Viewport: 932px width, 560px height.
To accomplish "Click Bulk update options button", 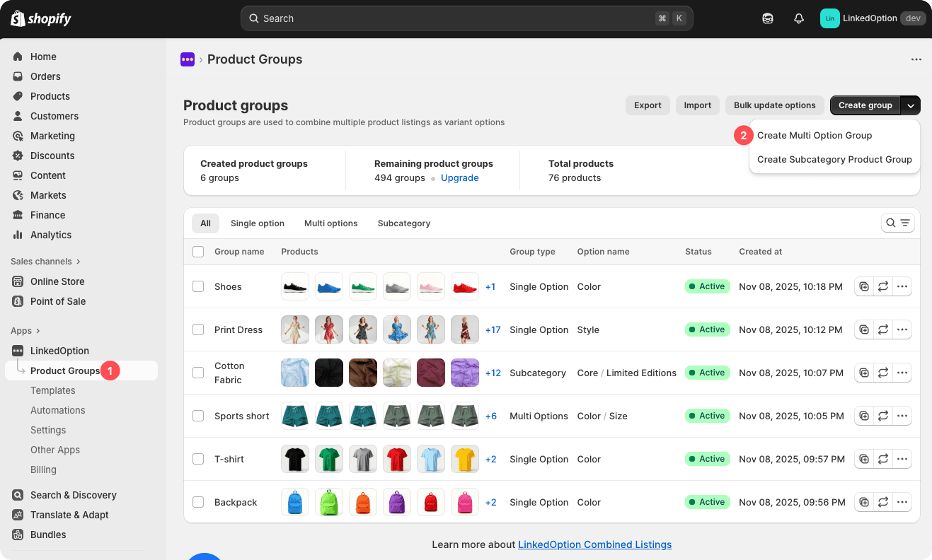I will pyautogui.click(x=775, y=105).
